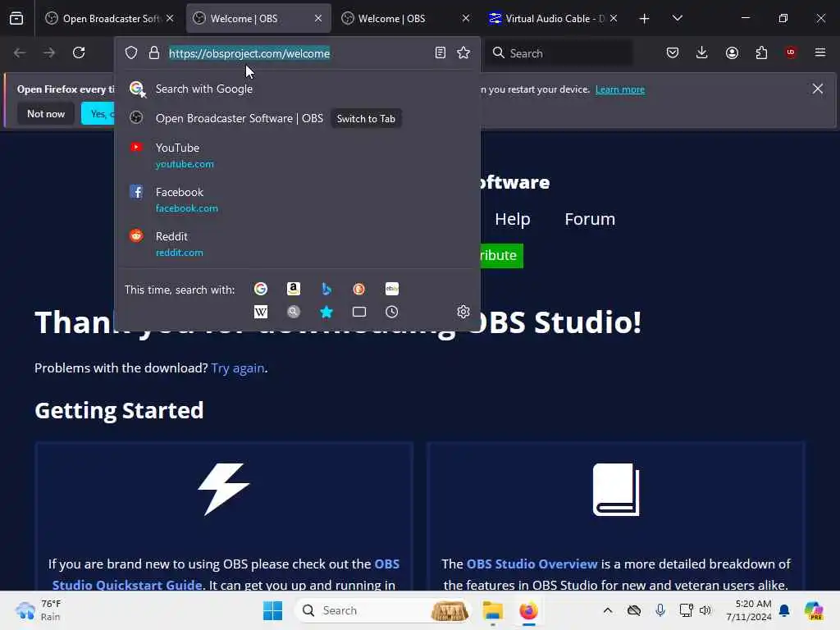The width and height of the screenshot is (840, 630).
Task: Open volume speaker tray icon
Action: 705,610
